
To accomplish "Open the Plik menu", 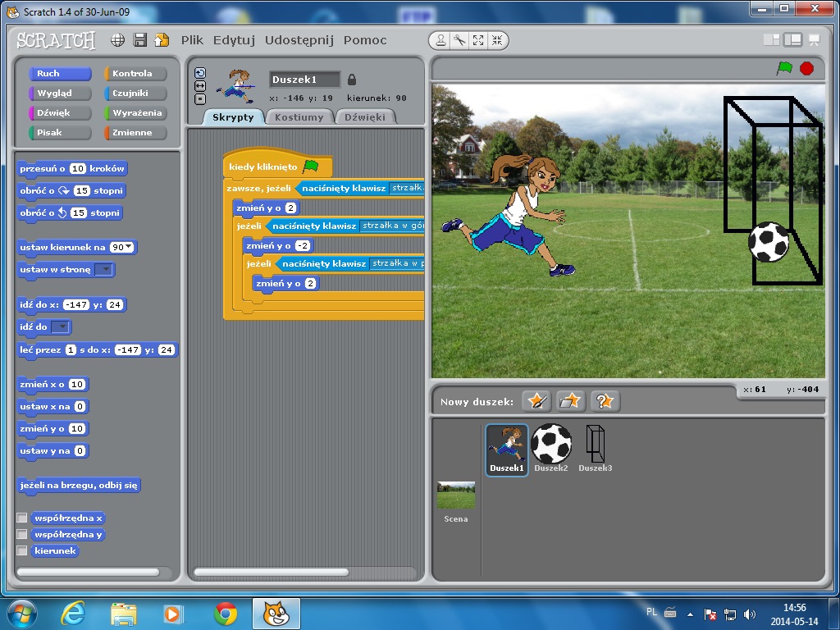I will point(192,40).
